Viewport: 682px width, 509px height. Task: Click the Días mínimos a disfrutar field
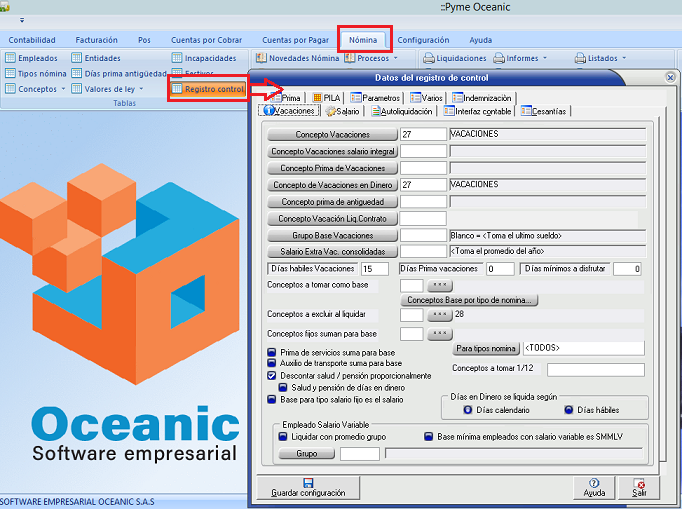coord(627,269)
